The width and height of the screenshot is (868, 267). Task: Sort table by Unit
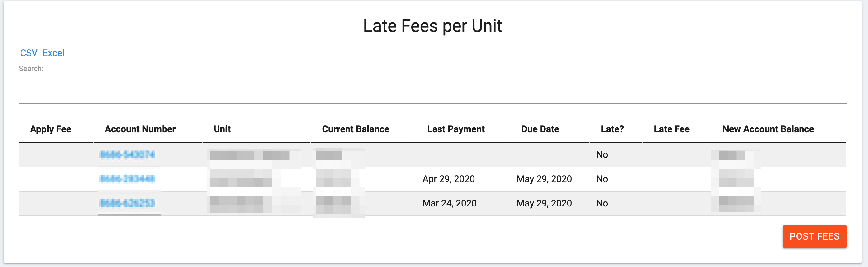click(222, 129)
